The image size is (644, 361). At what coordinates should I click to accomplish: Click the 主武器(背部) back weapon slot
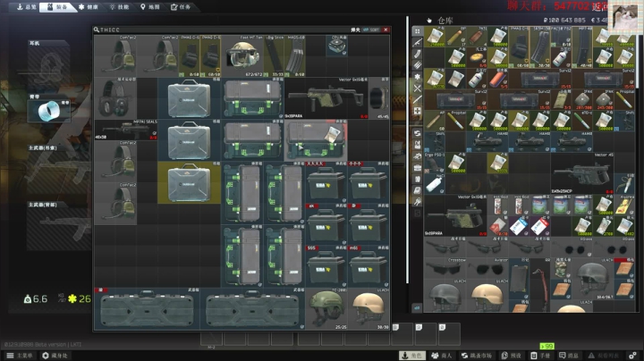click(60, 227)
